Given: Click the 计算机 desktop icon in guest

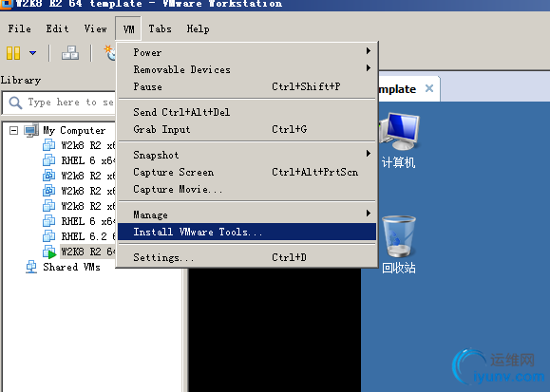Looking at the screenshot, I should tap(399, 141).
